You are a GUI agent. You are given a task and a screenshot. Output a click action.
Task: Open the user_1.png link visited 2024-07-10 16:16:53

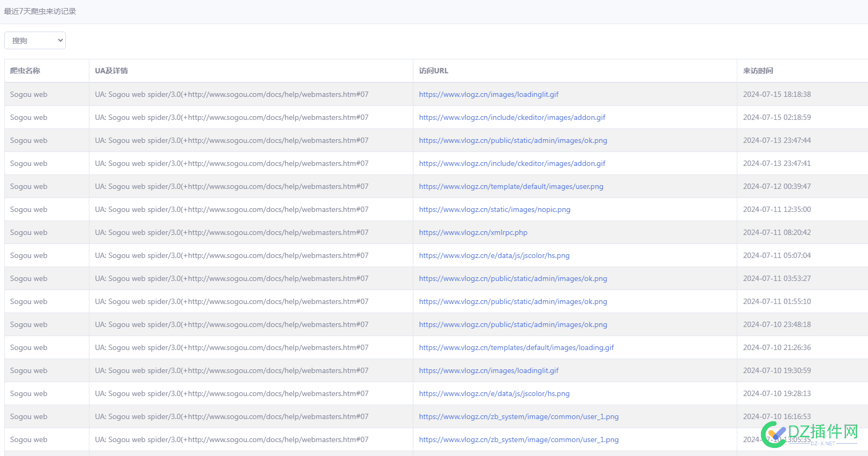[519, 416]
